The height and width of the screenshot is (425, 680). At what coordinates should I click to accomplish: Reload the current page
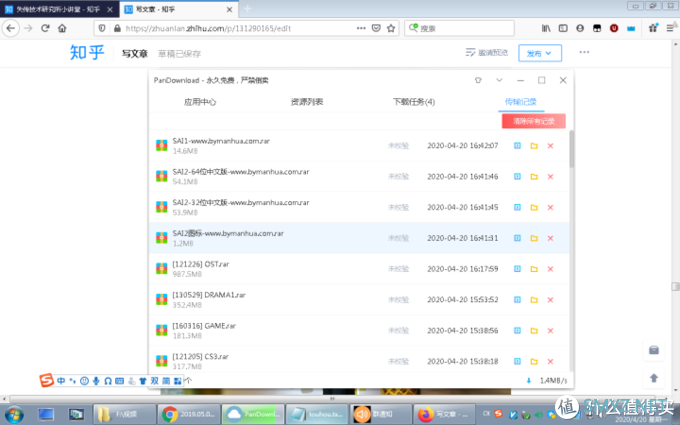45,28
